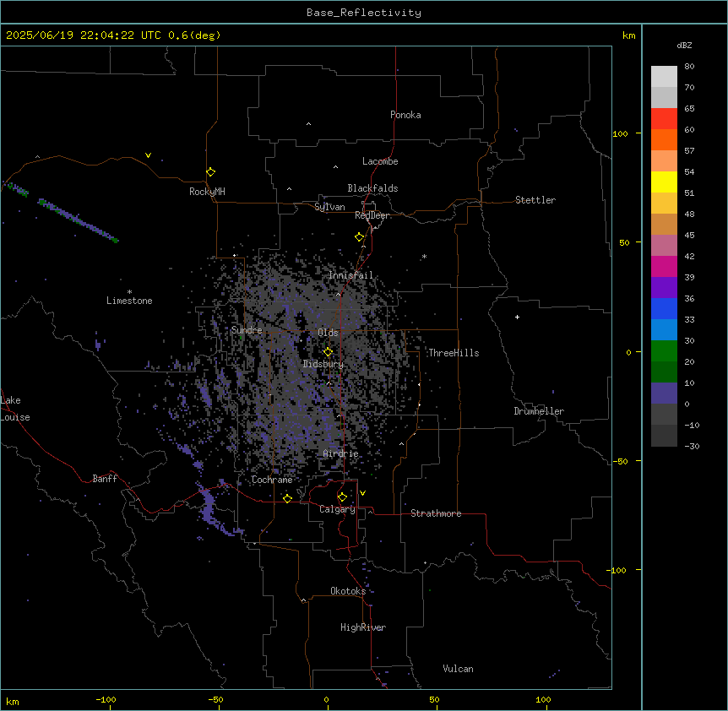Viewport: 728px width, 711px height.
Task: Select the Stettler label
Action: click(x=535, y=200)
